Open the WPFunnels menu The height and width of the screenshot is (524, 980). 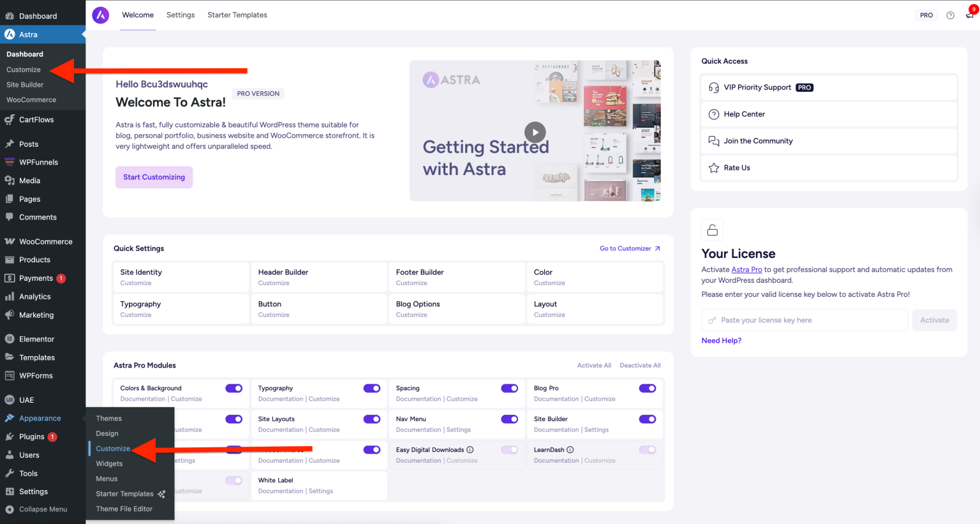coord(38,161)
